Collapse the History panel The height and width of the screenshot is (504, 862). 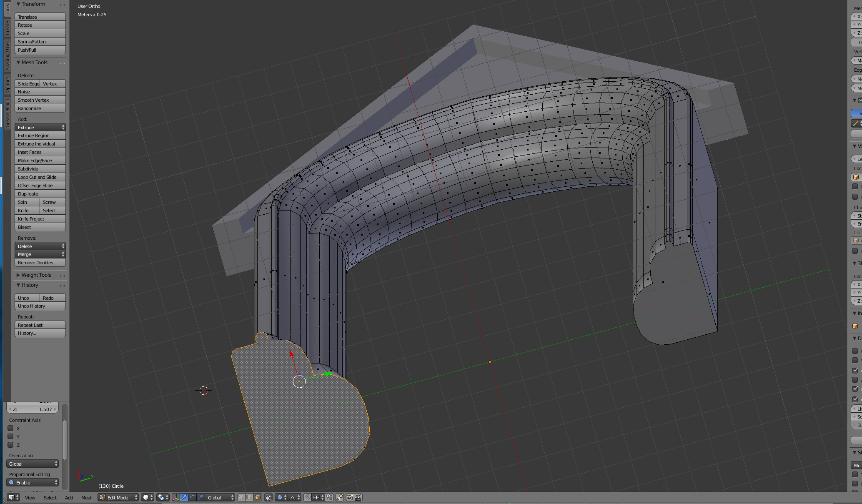click(18, 285)
